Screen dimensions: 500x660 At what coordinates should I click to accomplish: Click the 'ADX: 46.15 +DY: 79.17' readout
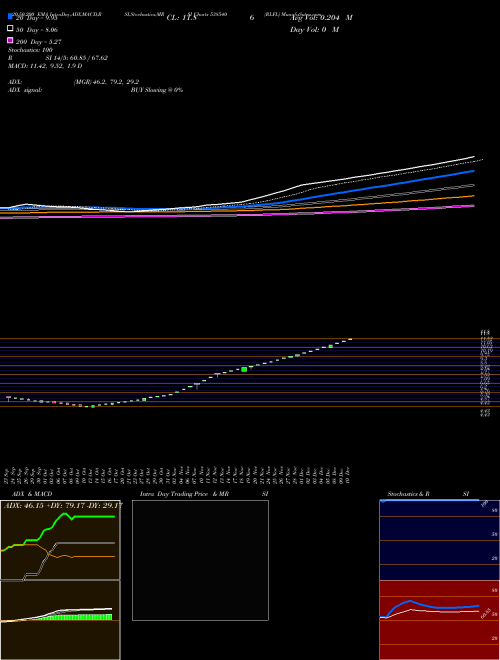[x=47, y=505]
